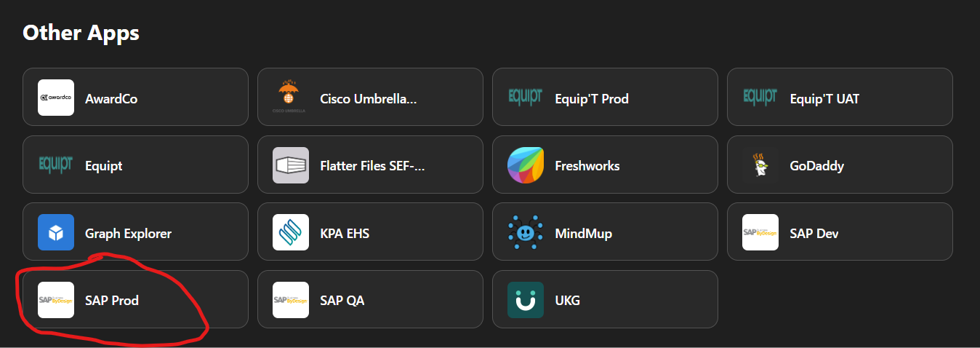Click the Other Apps section heading
Screen dimensions: 980x348
click(x=81, y=33)
